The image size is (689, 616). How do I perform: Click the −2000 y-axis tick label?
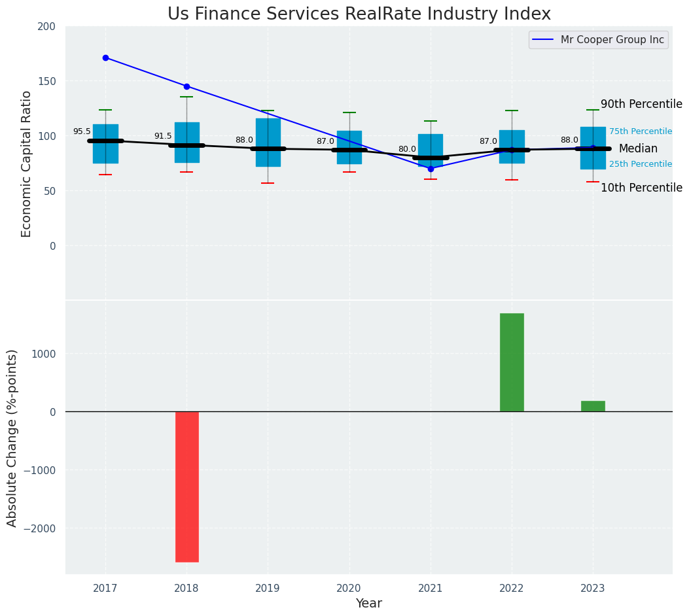(40, 528)
